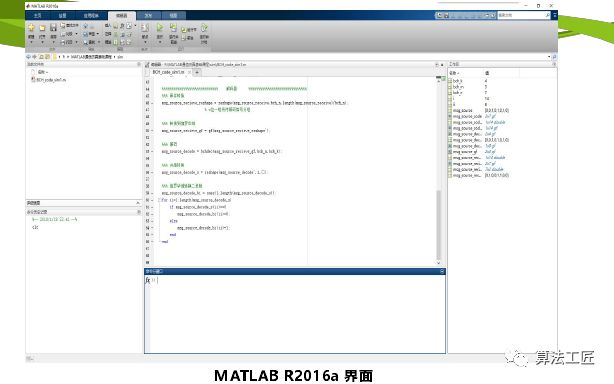This screenshot has height=384, width=614.
Task: Click the Run and Time icon
Action: 204,28
